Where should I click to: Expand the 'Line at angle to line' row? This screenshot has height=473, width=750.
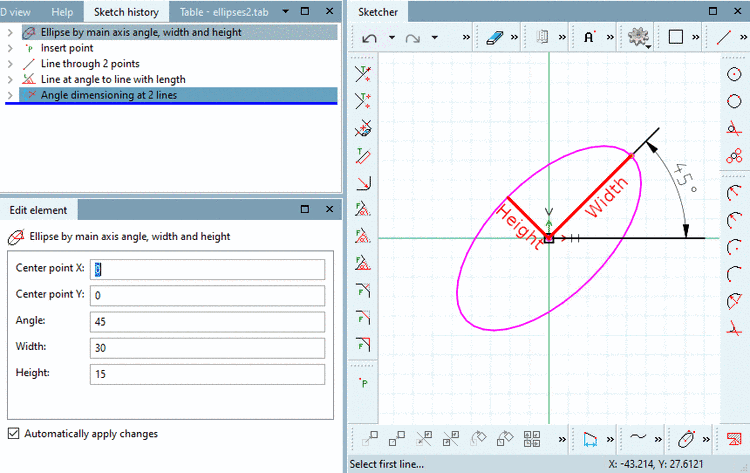pos(10,79)
